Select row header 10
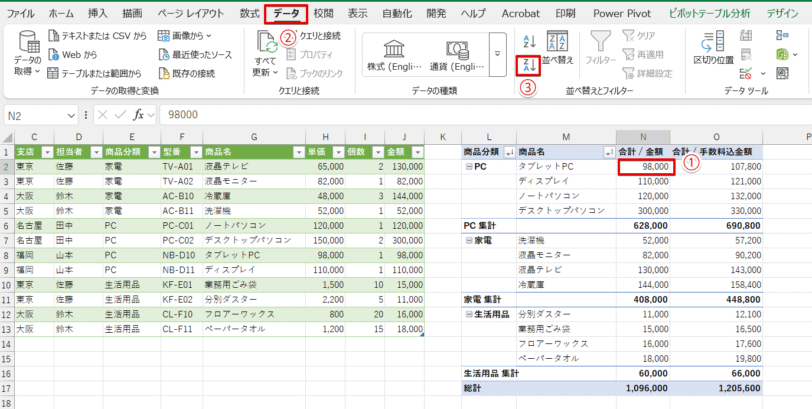 click(7, 284)
